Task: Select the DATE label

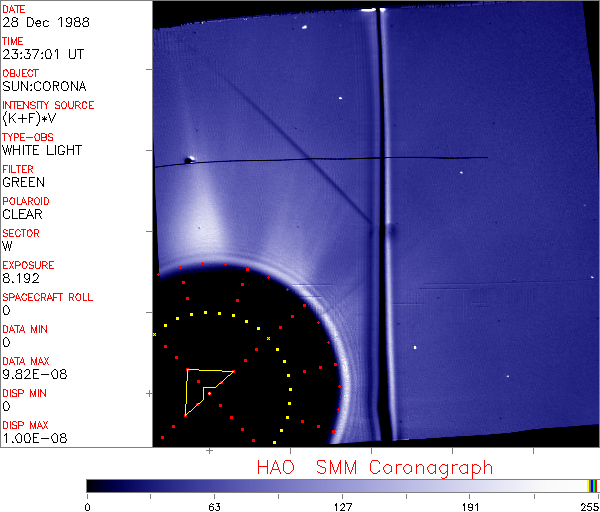Action: (x=14, y=9)
